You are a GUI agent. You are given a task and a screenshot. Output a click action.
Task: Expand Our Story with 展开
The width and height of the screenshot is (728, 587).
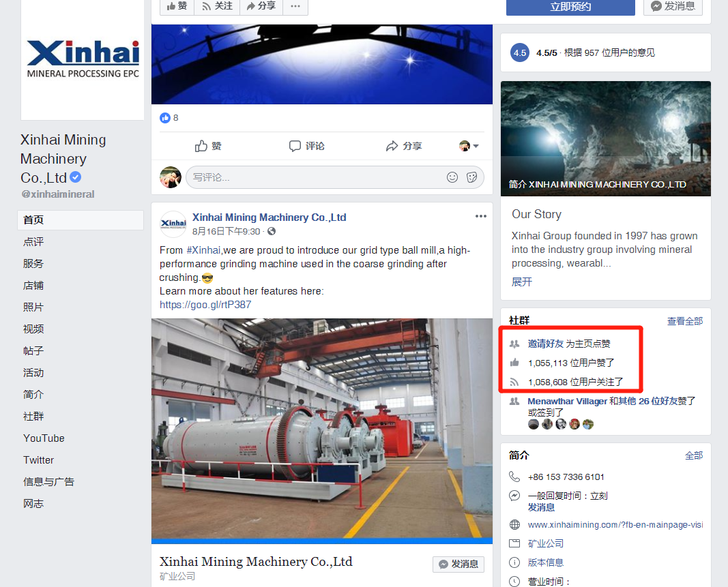(x=522, y=282)
